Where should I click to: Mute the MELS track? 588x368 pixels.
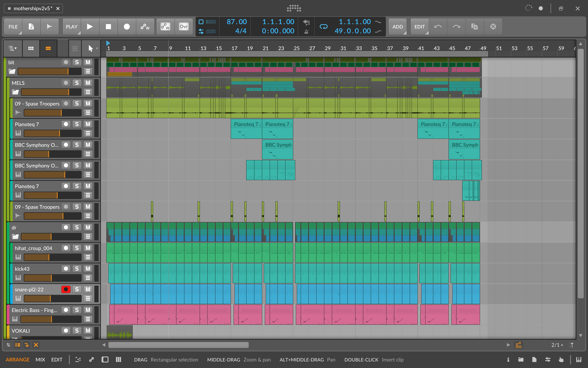(88, 83)
